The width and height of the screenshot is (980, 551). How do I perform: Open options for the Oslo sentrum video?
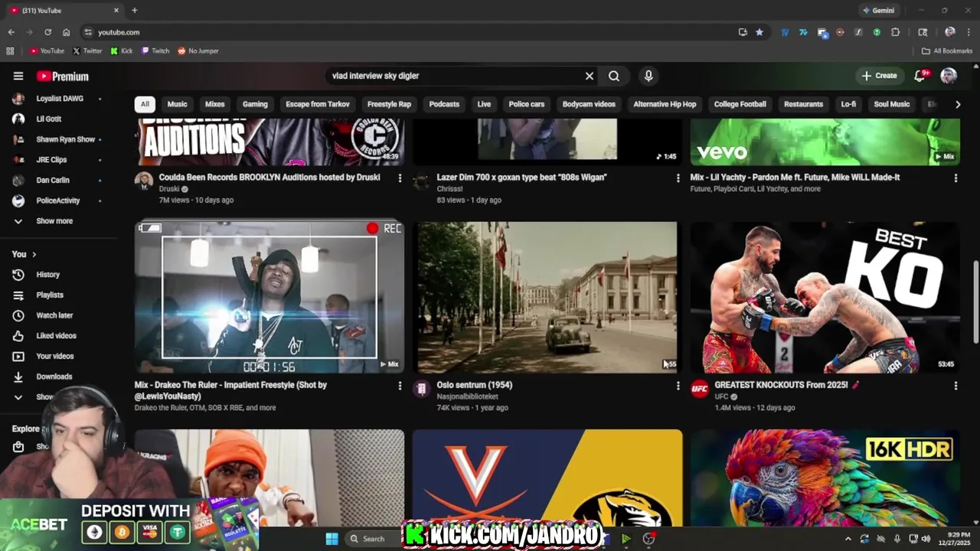pos(678,386)
